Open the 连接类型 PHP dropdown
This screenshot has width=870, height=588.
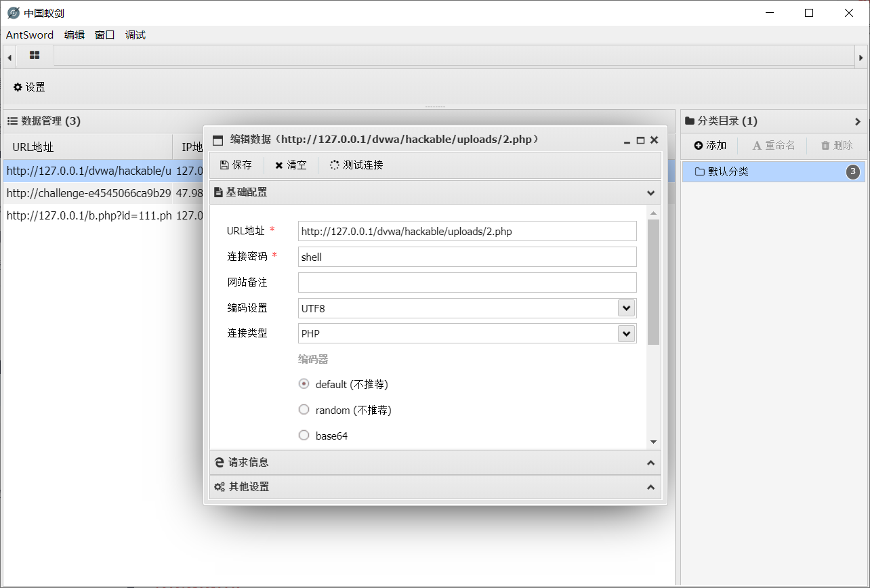coord(626,333)
